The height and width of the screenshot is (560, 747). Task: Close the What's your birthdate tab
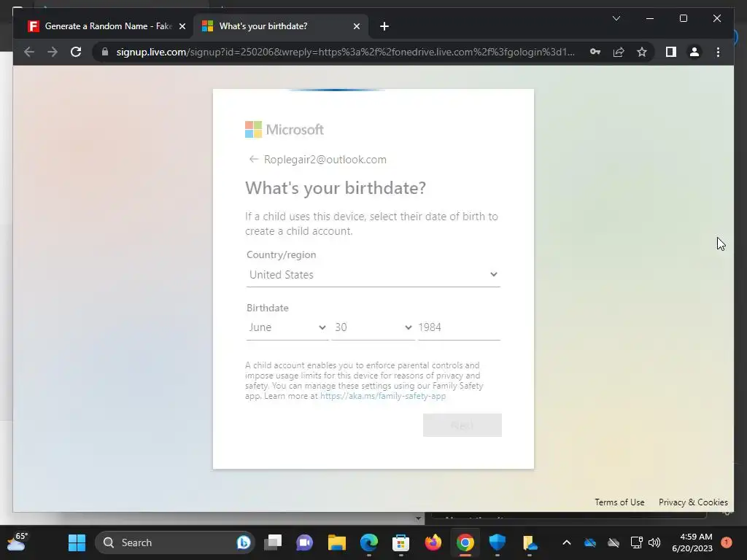tap(356, 26)
